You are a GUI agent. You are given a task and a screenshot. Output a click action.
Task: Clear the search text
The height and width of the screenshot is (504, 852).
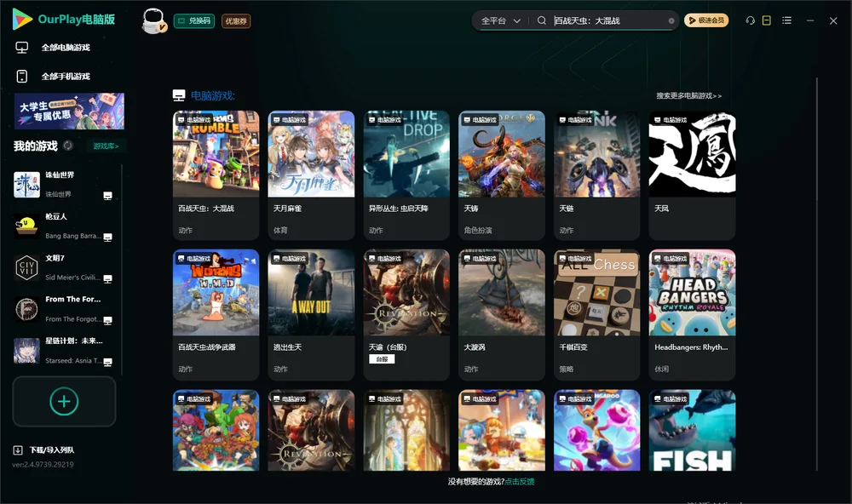(x=671, y=20)
